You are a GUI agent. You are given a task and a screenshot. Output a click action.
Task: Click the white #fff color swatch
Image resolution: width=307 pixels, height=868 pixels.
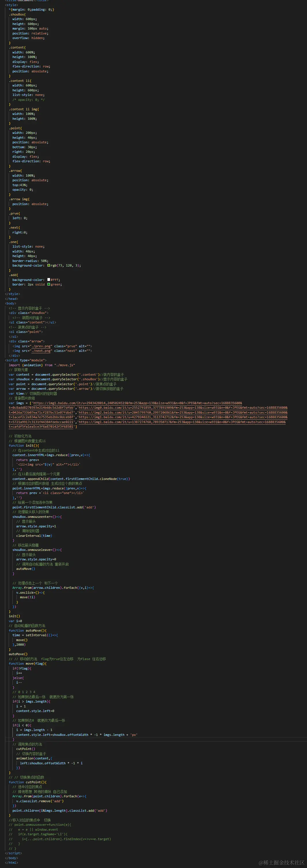49,280
